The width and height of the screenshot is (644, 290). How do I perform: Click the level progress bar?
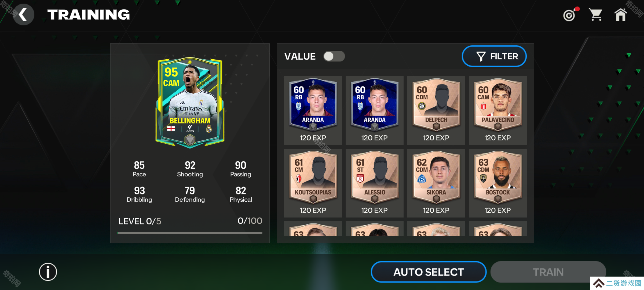click(x=190, y=233)
